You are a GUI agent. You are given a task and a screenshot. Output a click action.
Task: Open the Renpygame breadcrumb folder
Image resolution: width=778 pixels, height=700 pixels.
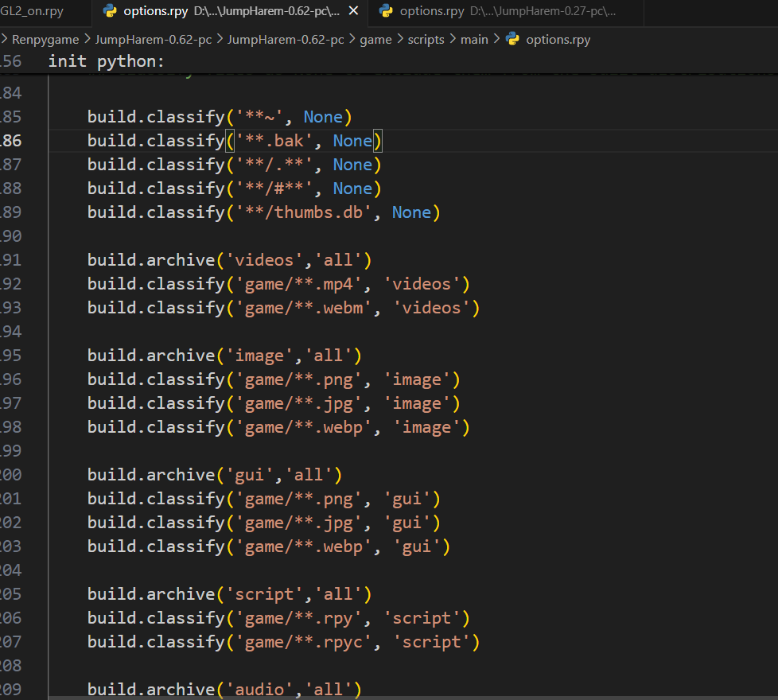click(x=45, y=40)
